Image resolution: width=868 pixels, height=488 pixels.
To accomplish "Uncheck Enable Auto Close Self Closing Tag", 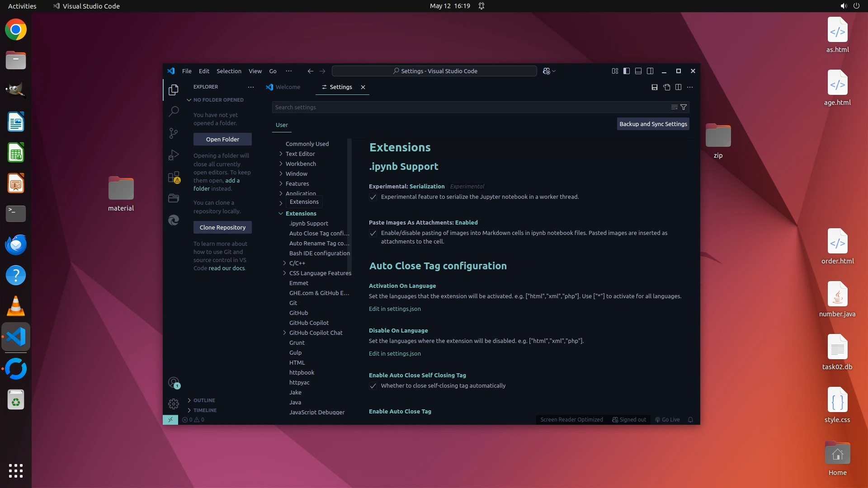I will (373, 386).
